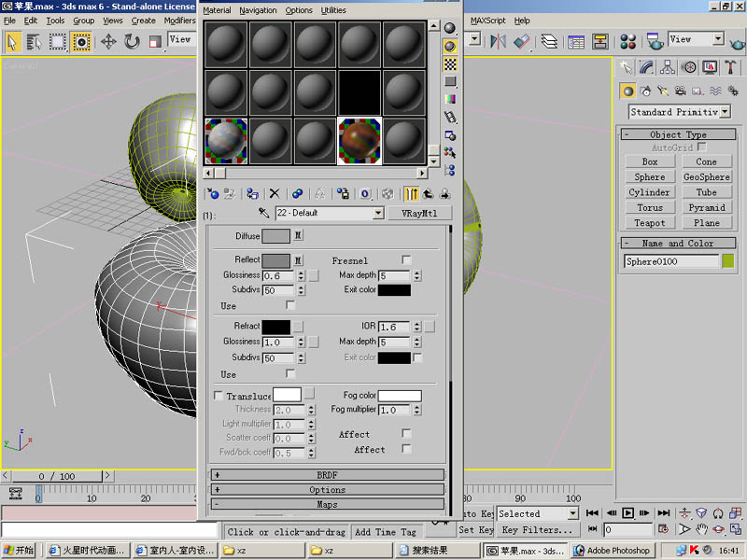The width and height of the screenshot is (747, 560).
Task: Open the Material menu in Material Editor
Action: point(217,10)
